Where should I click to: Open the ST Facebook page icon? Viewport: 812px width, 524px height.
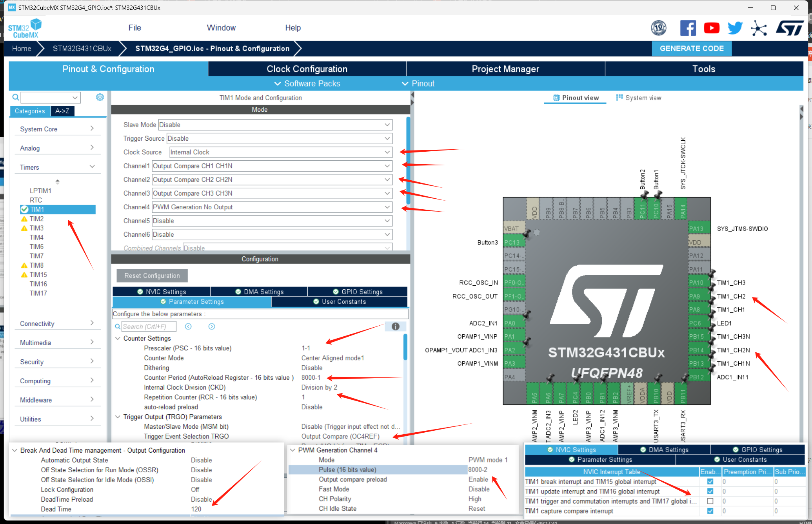688,28
